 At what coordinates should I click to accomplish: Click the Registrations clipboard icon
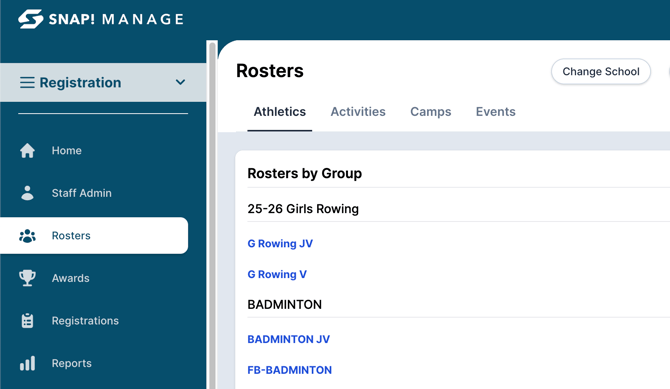coord(27,321)
